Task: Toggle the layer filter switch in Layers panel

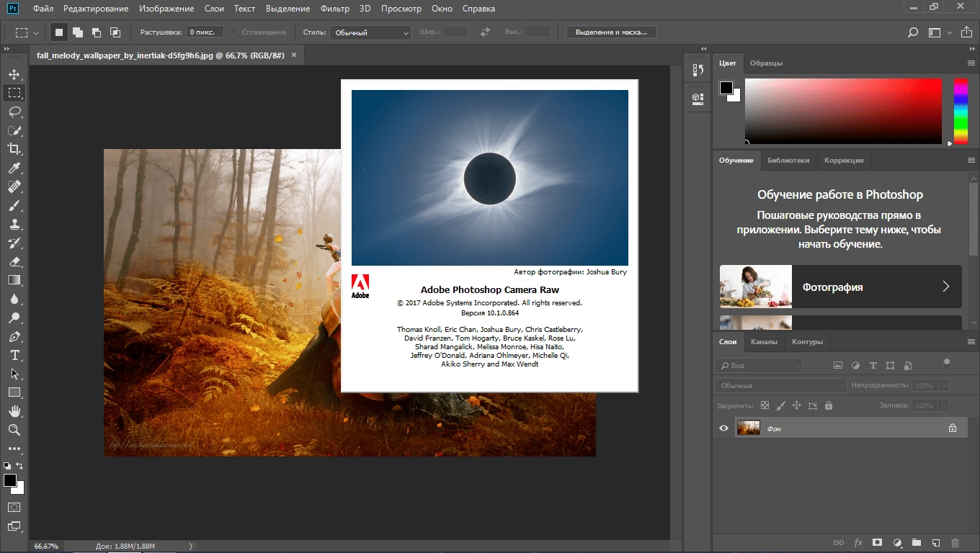Action: (x=947, y=363)
